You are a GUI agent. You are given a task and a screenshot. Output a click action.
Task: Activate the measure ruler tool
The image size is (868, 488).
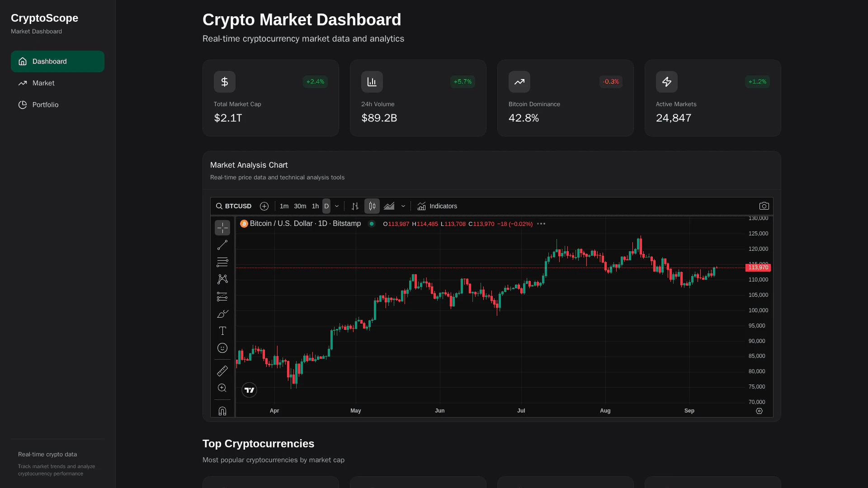tap(222, 371)
